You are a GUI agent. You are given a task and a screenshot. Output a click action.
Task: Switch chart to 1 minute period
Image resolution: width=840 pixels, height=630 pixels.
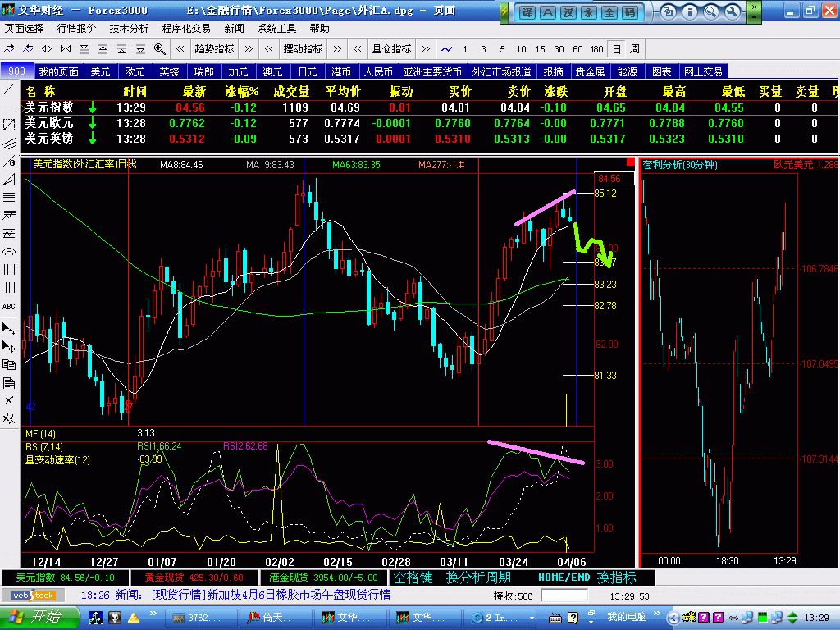pos(464,49)
